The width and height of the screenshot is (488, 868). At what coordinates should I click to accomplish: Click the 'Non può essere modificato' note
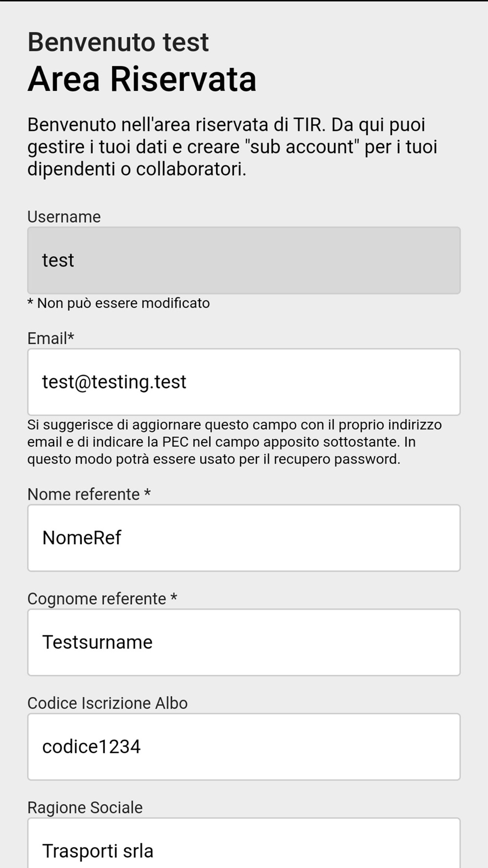[119, 303]
